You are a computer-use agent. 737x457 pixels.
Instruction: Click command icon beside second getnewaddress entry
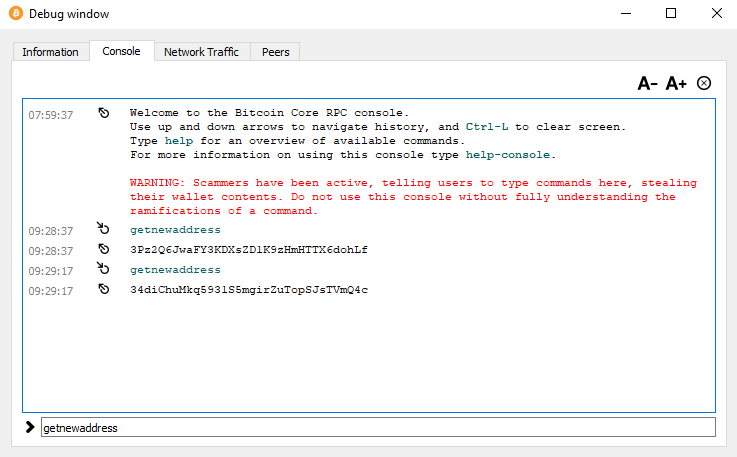pos(103,270)
